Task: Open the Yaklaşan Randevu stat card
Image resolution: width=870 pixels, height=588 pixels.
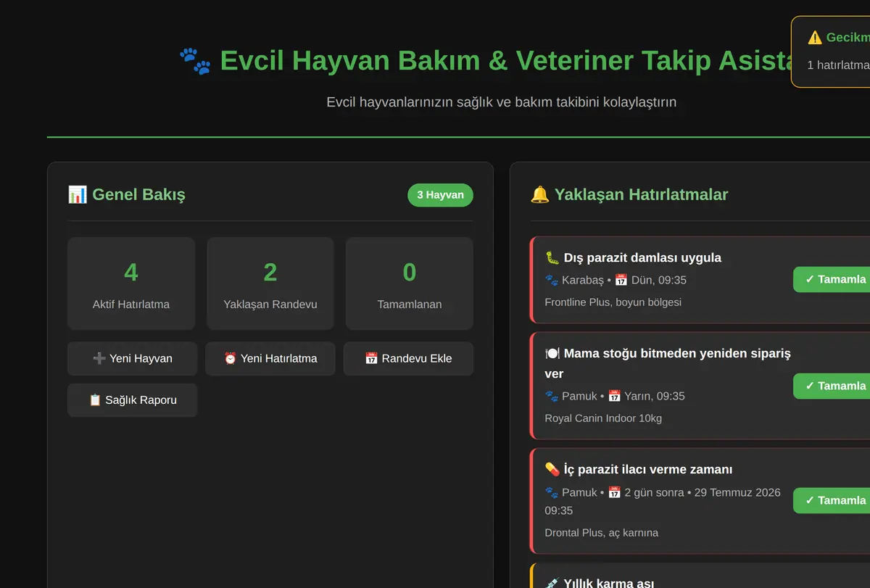Action: [270, 283]
